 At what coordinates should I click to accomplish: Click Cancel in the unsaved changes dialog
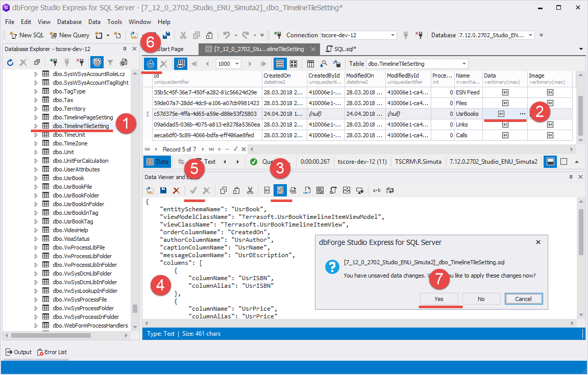point(523,299)
